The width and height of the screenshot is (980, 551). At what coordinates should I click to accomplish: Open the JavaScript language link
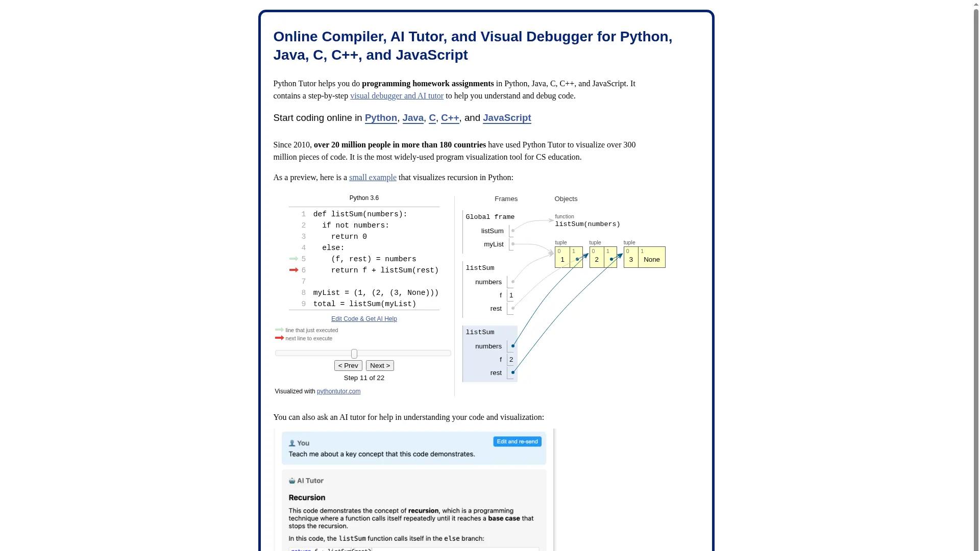click(506, 118)
